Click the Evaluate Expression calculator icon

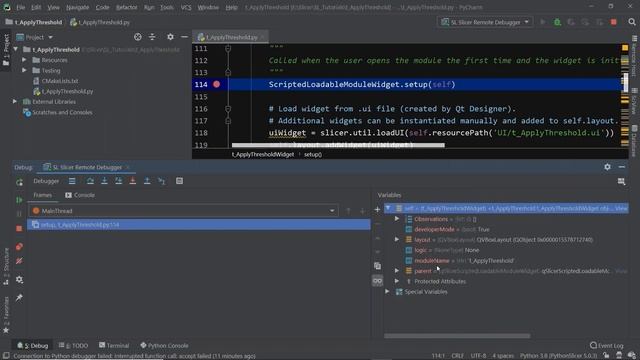[x=179, y=181]
